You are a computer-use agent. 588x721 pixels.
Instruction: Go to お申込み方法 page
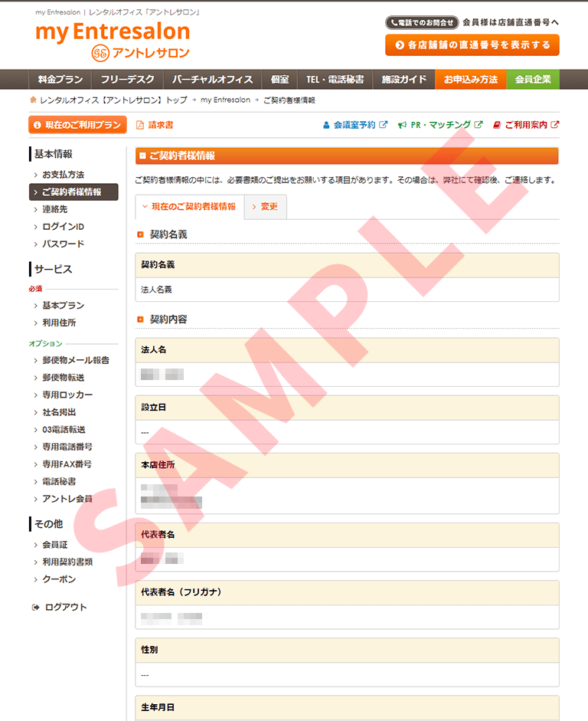470,80
